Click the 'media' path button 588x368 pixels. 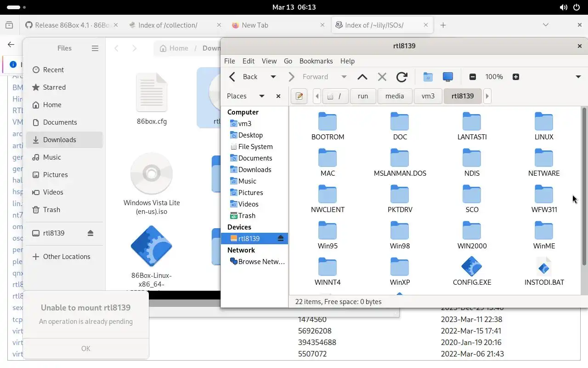(x=395, y=96)
